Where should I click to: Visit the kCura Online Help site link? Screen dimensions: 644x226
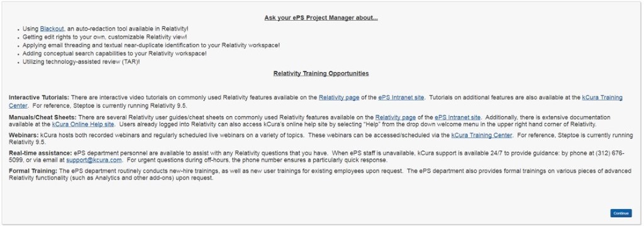(84, 124)
